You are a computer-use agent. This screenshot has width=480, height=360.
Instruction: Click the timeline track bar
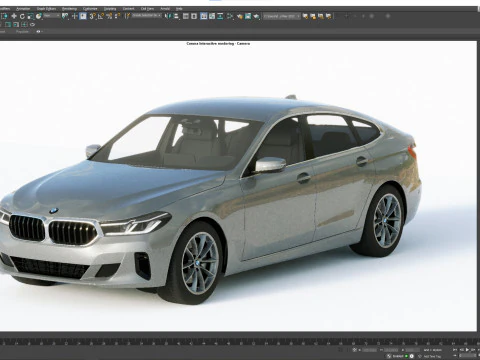[240, 342]
